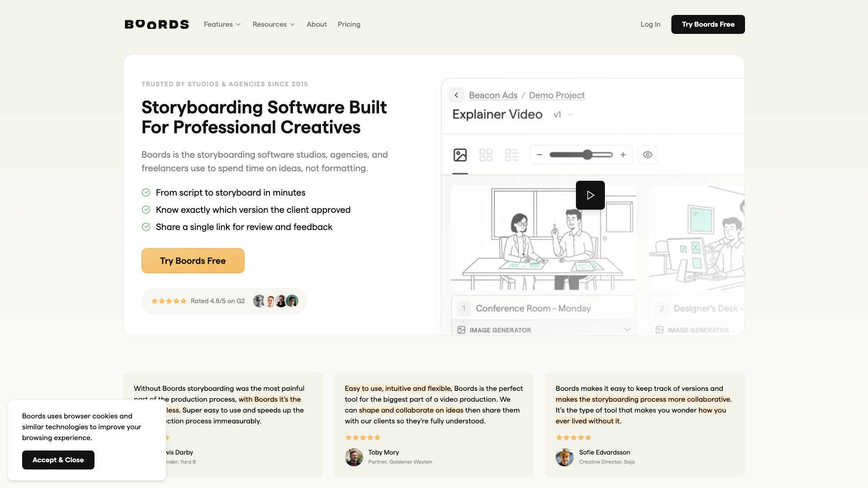Click the zoom in plus icon
The image size is (868, 488).
(x=623, y=155)
